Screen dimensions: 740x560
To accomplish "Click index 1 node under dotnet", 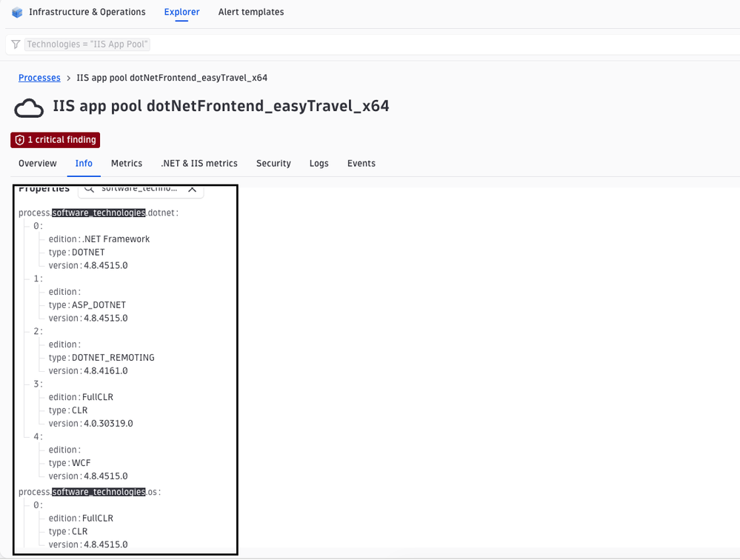I will coord(38,279).
